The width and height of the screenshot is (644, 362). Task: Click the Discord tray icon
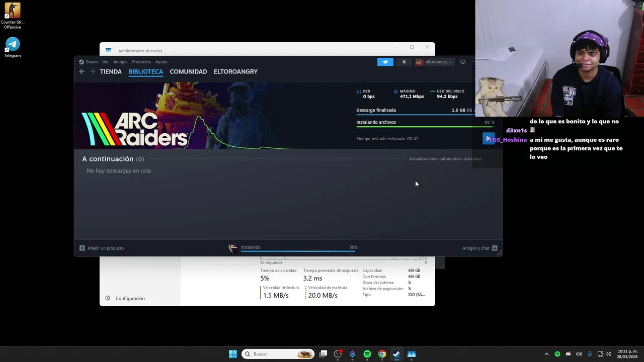pos(568,354)
